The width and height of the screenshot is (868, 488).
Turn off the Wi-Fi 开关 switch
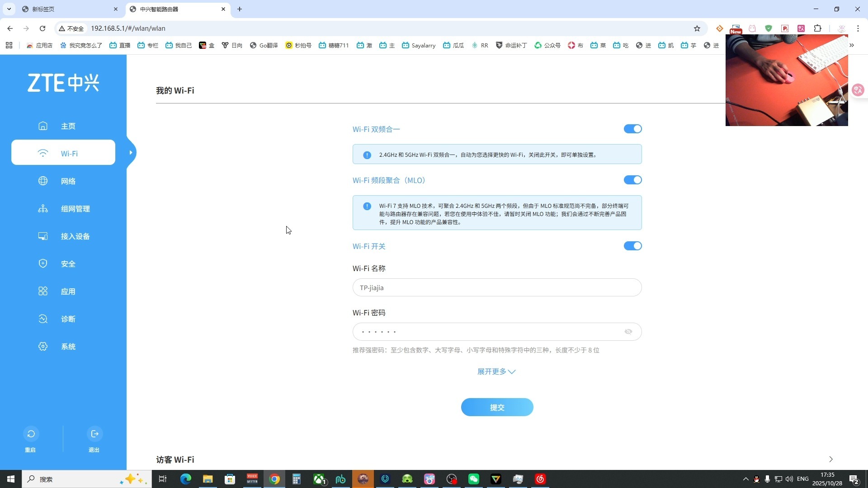632,246
